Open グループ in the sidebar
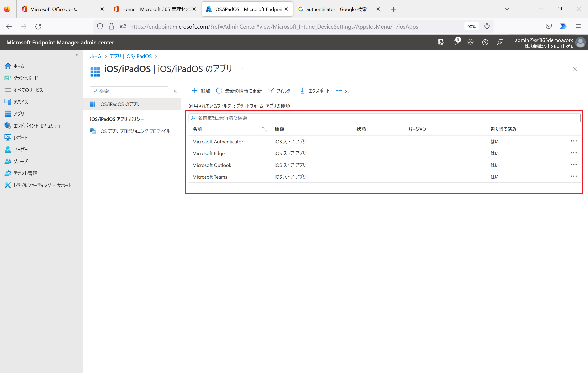The width and height of the screenshot is (588, 374). (x=16, y=161)
